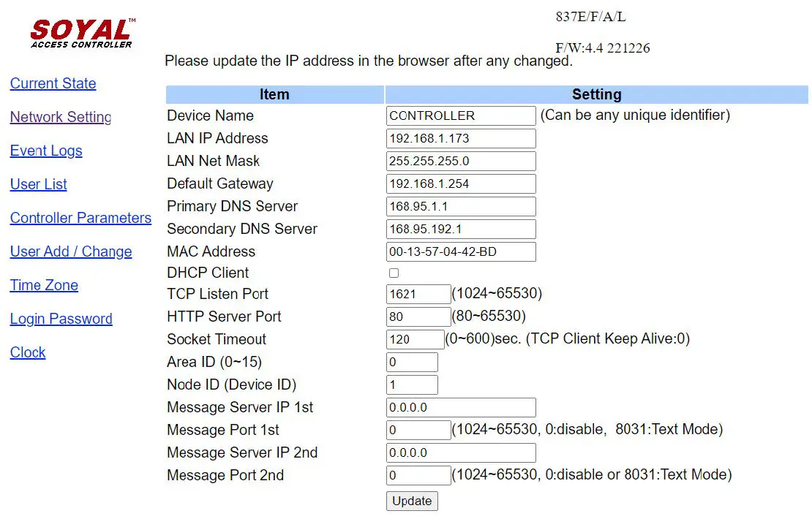
Task: Click the LAN Net Mask field
Action: pyautogui.click(x=460, y=161)
